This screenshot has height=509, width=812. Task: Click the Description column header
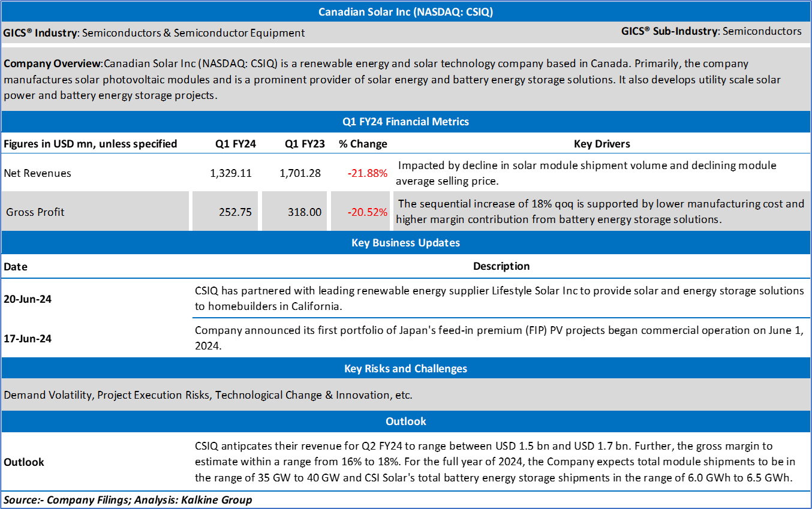tap(501, 266)
